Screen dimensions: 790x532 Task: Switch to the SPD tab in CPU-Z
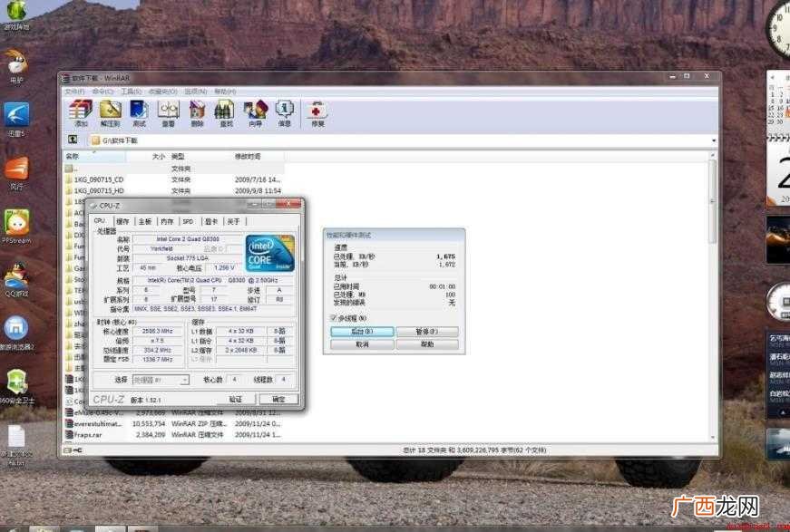(188, 221)
